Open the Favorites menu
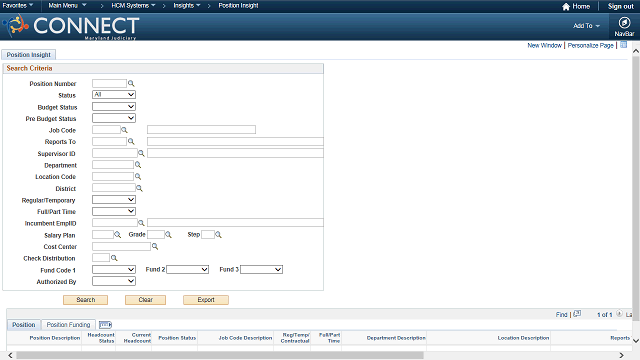Image resolution: width=640 pixels, height=360 pixels. pyautogui.click(x=18, y=6)
